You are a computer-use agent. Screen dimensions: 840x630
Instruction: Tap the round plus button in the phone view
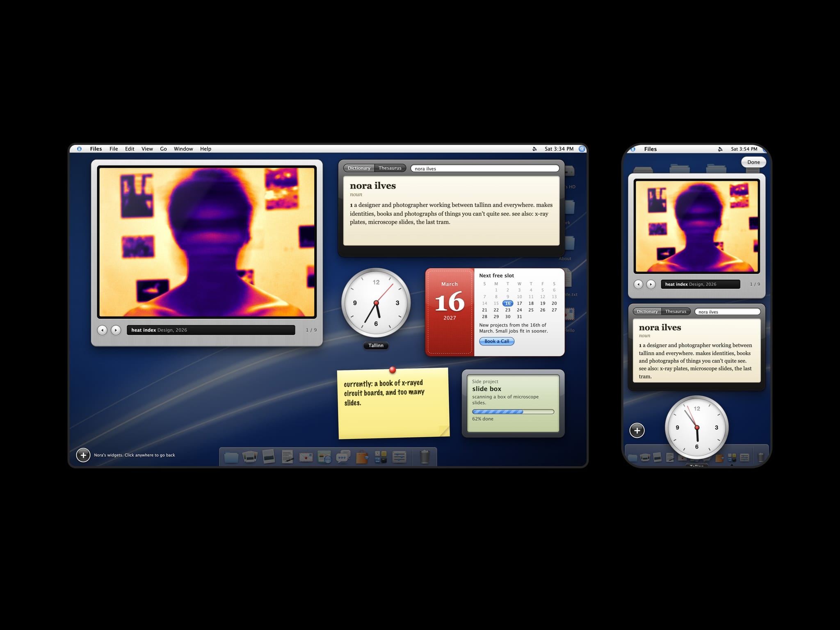(x=637, y=430)
